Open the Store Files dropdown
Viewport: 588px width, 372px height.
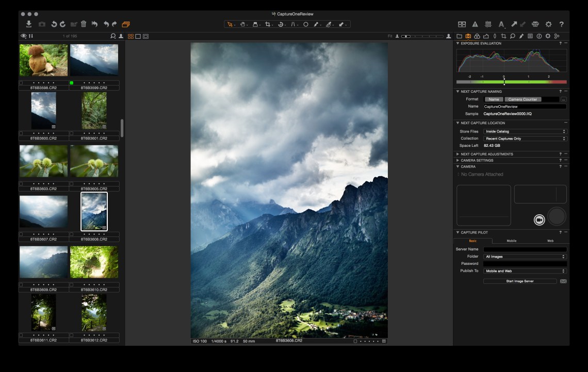(x=525, y=131)
